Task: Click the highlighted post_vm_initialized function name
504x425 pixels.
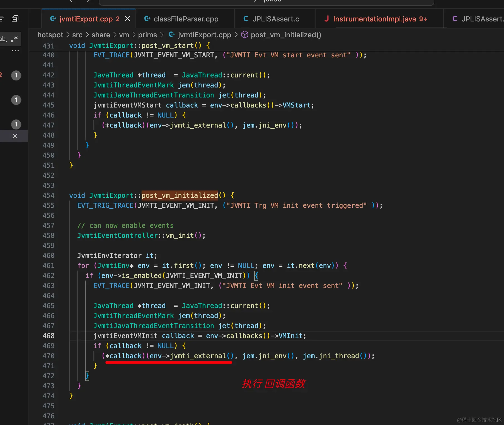Action: click(x=180, y=195)
